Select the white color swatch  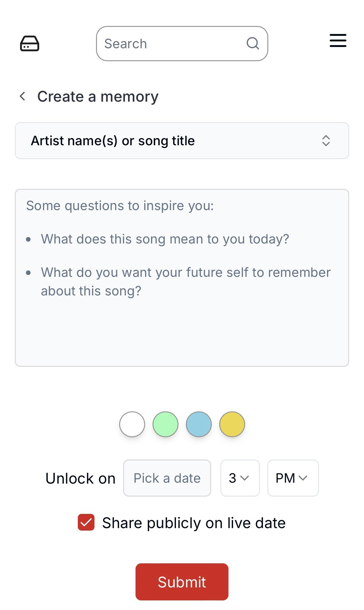(x=132, y=424)
